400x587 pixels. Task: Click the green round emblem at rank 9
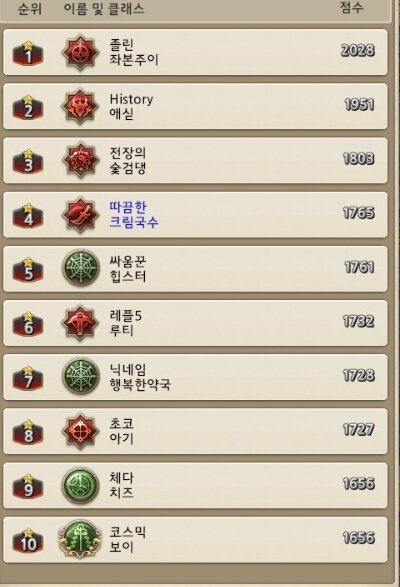pyautogui.click(x=80, y=485)
